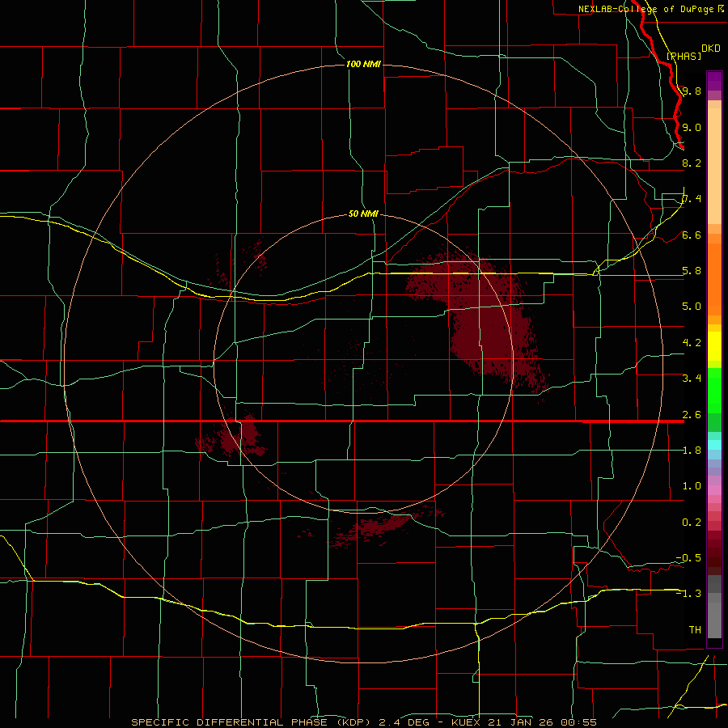Pick the pink segment of the color bar
This screenshot has width=728, height=728.
pyautogui.click(x=714, y=490)
